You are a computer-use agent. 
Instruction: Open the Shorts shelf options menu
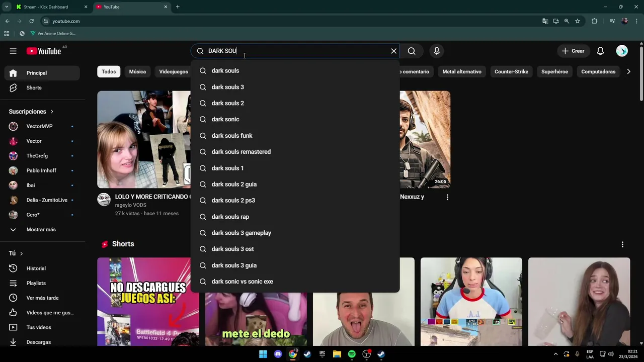622,244
